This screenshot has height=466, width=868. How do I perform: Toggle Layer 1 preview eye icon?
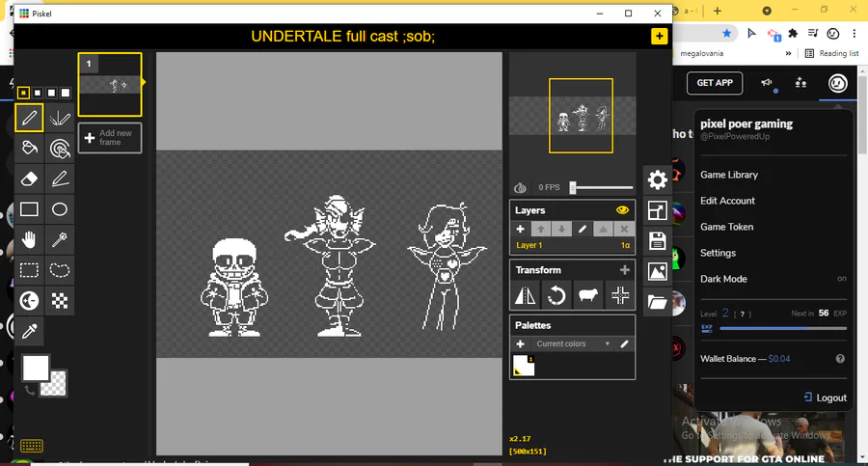pyautogui.click(x=622, y=210)
